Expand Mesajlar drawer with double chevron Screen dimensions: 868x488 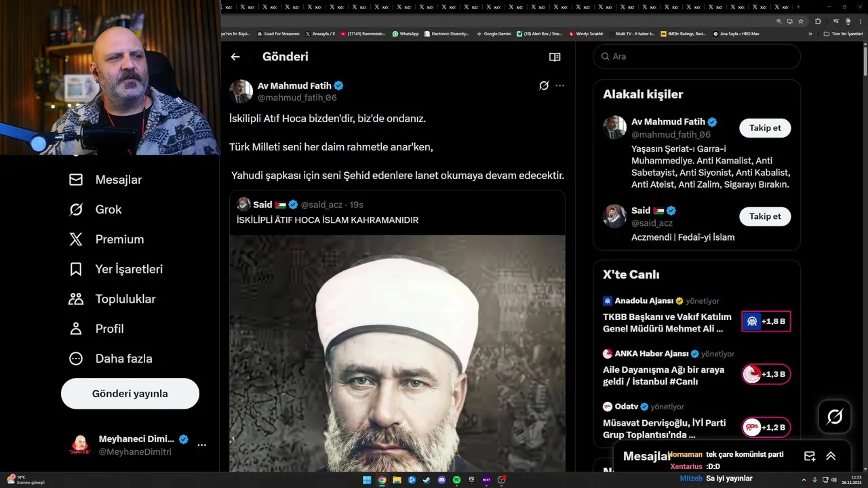coord(831,456)
